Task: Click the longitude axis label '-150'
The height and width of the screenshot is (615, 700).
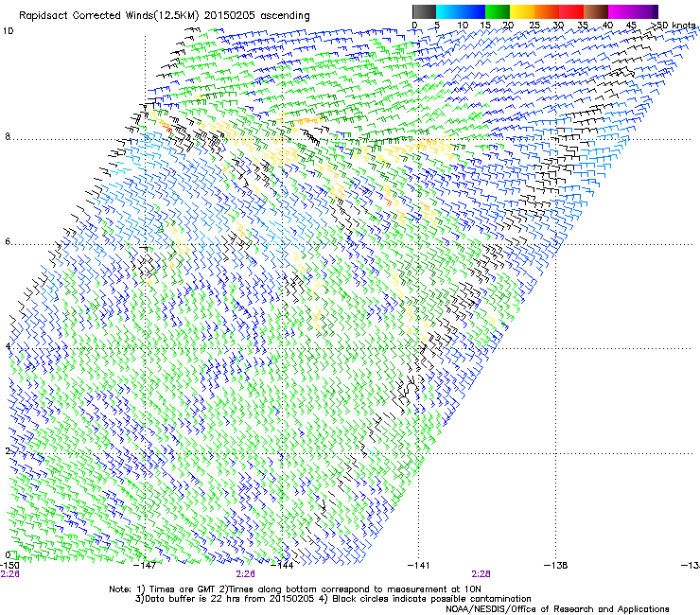Action: pyautogui.click(x=9, y=566)
